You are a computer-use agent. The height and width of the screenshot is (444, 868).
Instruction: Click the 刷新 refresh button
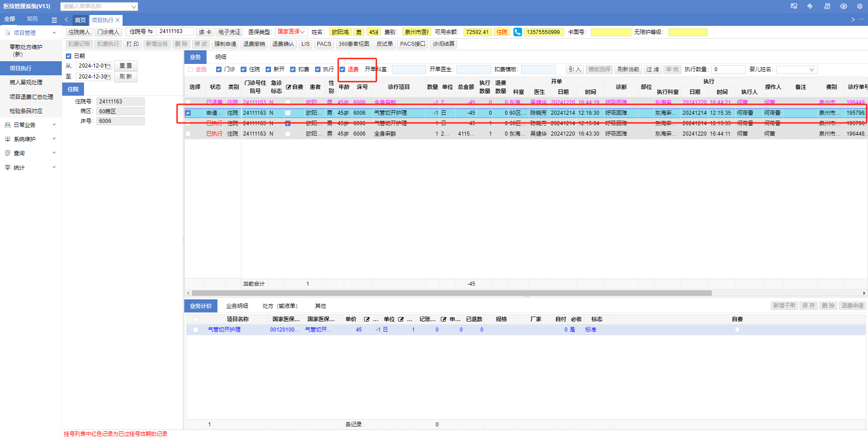pyautogui.click(x=126, y=77)
